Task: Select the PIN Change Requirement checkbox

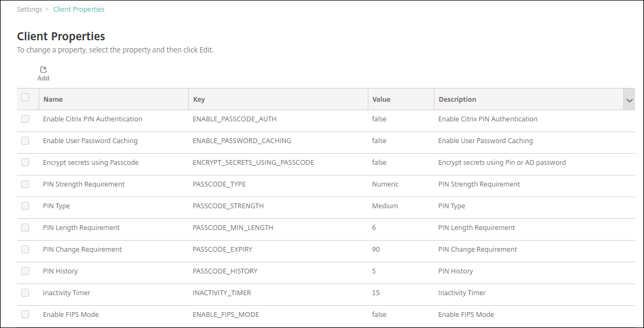Action: click(25, 250)
